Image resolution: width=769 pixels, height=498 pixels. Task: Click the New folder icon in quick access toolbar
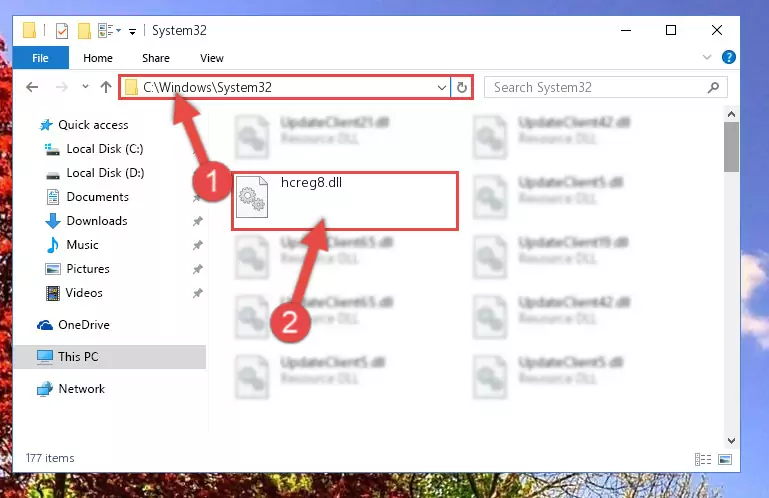[x=84, y=31]
